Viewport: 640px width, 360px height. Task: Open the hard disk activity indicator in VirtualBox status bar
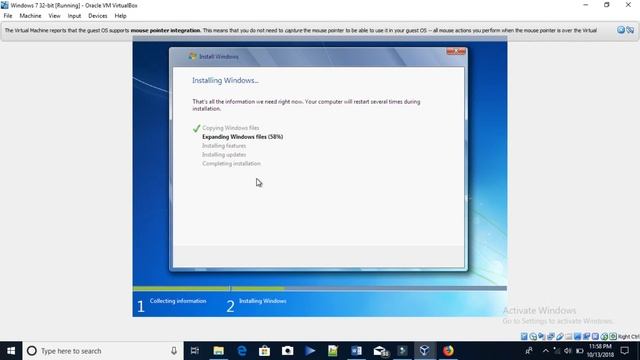point(524,337)
